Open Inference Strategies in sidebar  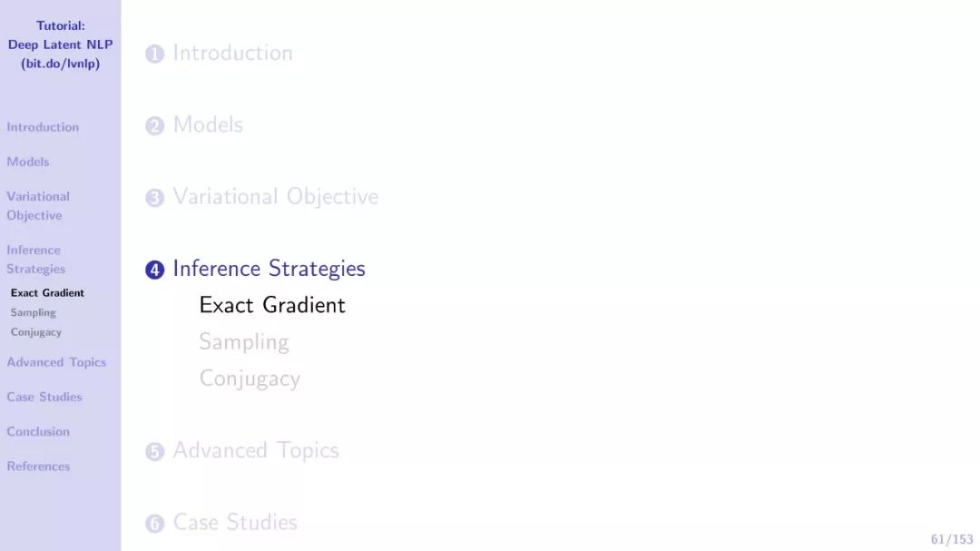pyautogui.click(x=36, y=260)
